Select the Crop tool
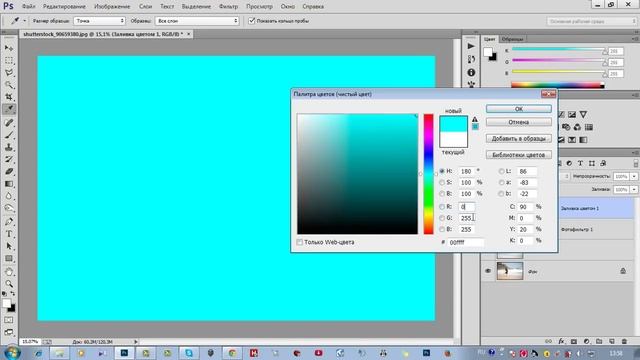The width and height of the screenshot is (640, 360). coord(9,97)
